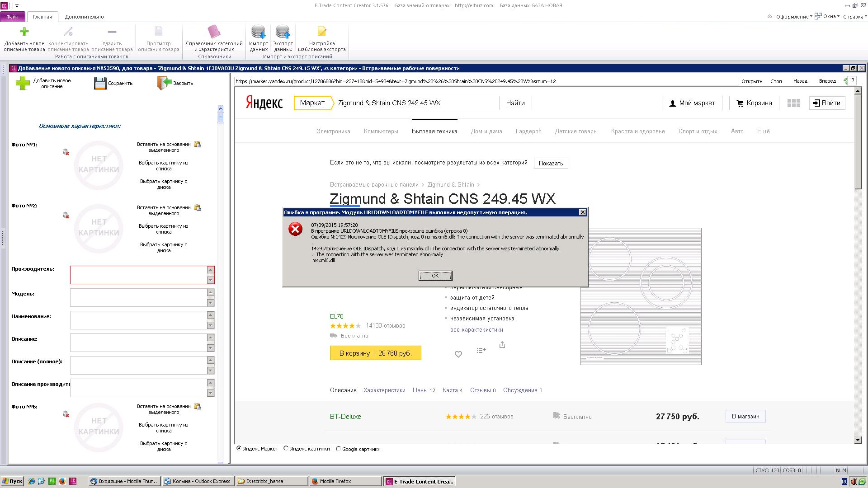Click the paste icon next to Photo №6
The height and width of the screenshot is (488, 868).
click(x=198, y=407)
